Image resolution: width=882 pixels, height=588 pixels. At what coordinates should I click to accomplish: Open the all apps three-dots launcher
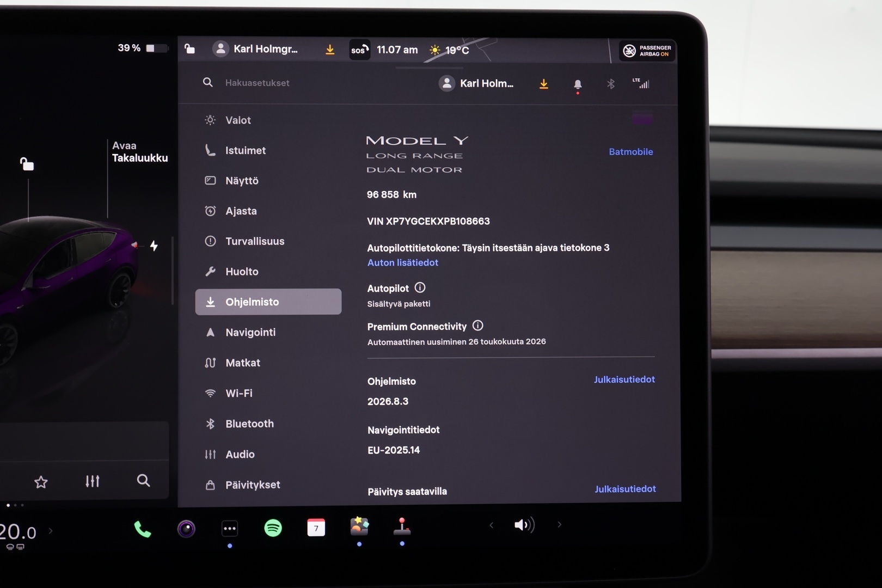click(230, 528)
